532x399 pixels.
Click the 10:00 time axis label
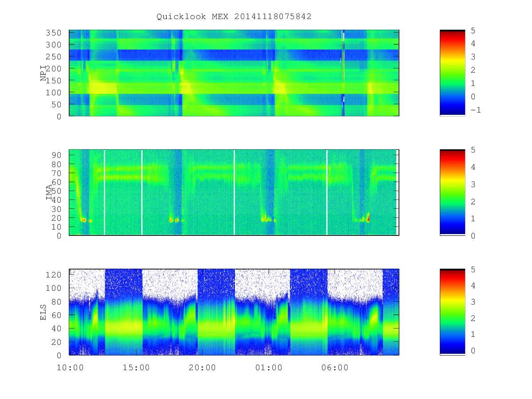pos(70,368)
